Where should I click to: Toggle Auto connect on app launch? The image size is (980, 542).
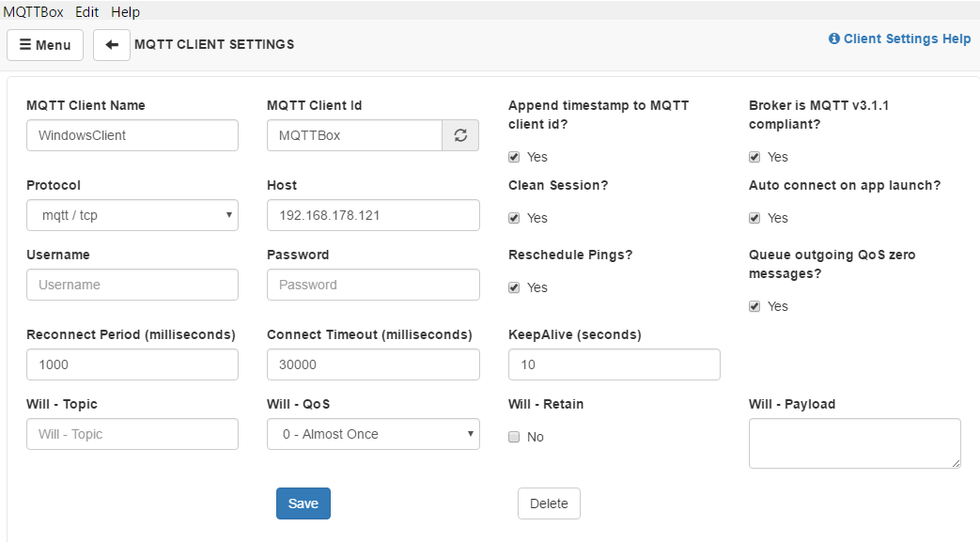(x=754, y=218)
